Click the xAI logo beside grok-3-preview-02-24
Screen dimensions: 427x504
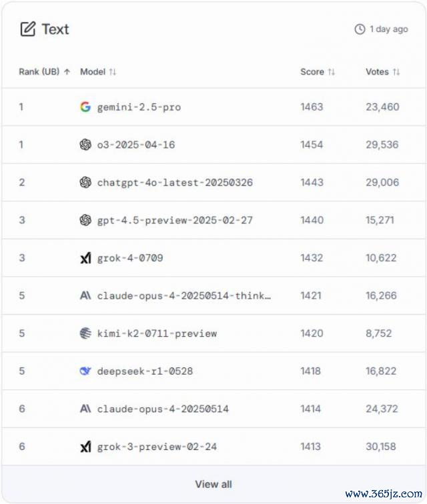tap(85, 447)
